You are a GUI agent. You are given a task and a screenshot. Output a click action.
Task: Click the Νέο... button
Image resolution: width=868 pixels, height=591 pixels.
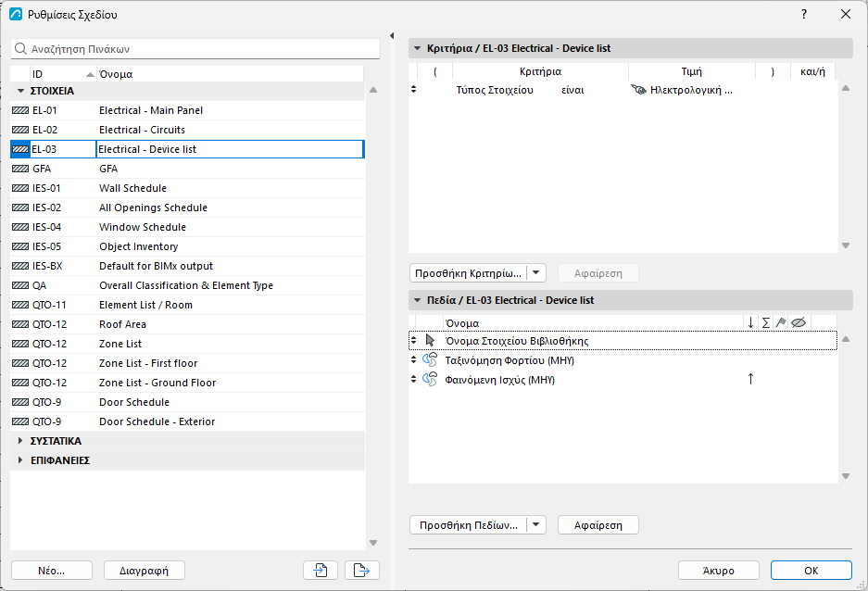(52, 570)
